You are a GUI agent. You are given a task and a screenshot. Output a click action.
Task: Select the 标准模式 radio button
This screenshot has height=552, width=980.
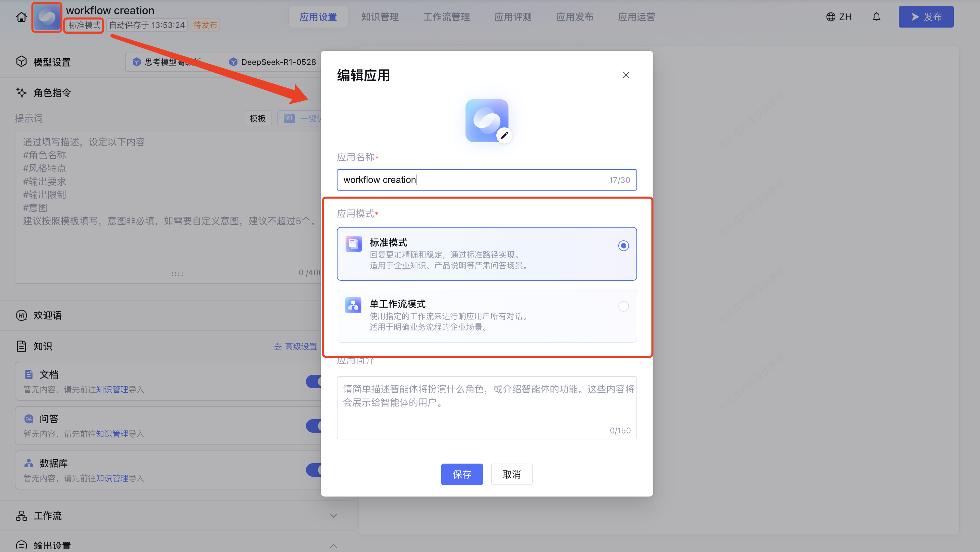623,246
